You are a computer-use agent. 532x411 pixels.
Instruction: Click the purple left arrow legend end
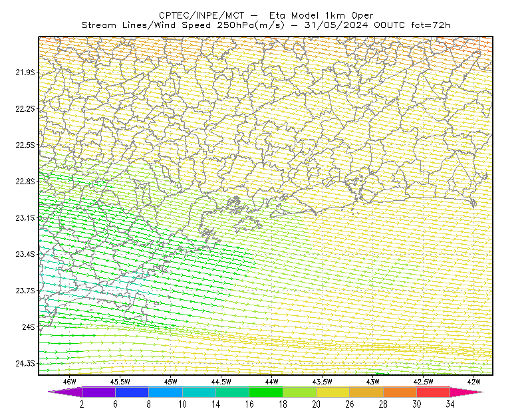65,392
